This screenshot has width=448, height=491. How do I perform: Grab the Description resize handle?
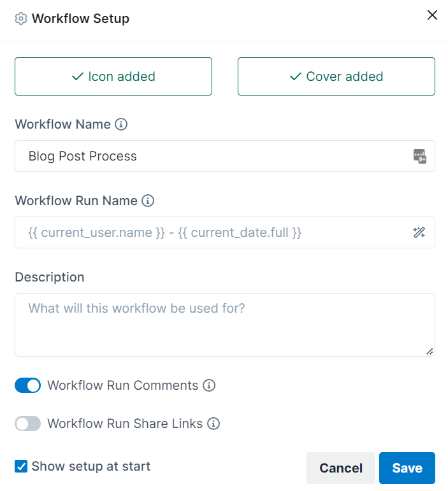430,352
